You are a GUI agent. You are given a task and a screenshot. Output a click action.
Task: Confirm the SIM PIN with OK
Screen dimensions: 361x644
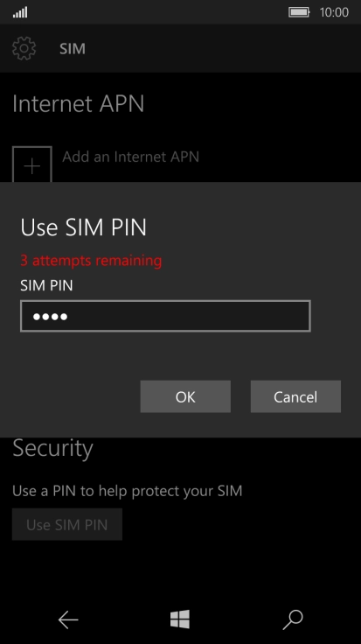pyautogui.click(x=185, y=396)
